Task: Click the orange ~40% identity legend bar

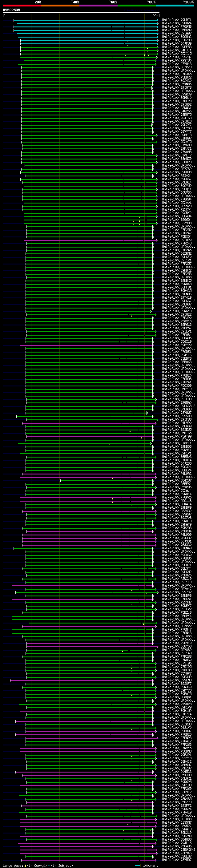Action: [60, 6]
